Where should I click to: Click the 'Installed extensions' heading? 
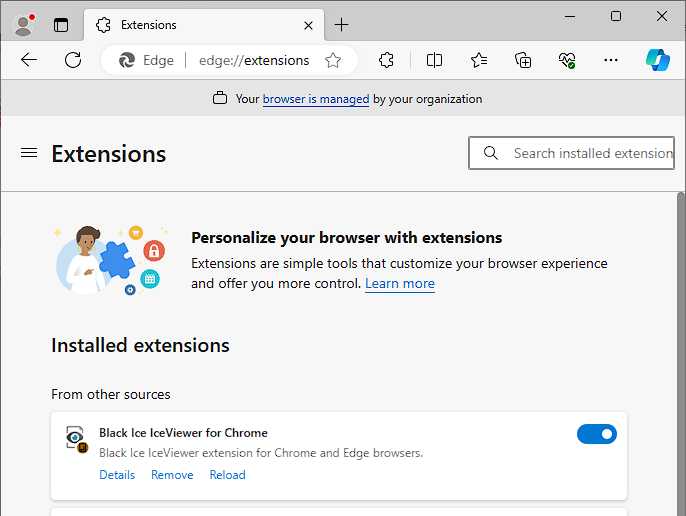point(140,345)
